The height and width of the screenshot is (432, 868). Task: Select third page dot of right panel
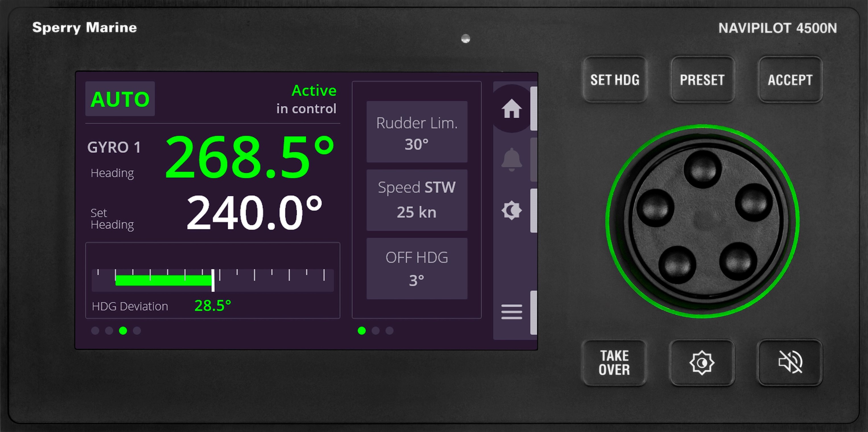coord(390,331)
